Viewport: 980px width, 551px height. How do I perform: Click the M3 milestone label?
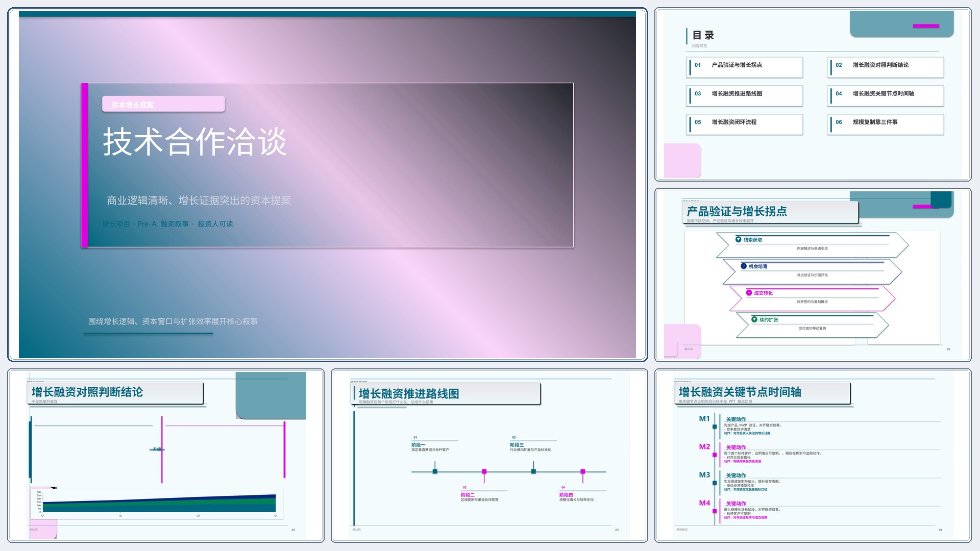pos(704,474)
